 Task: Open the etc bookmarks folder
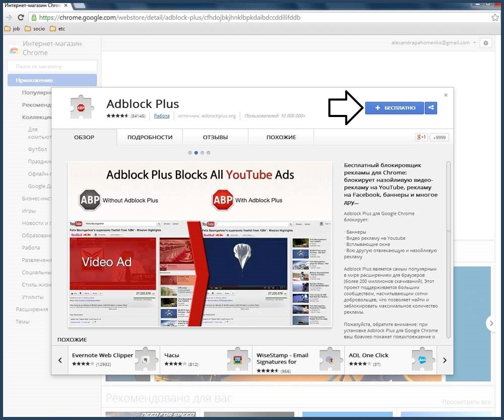pyautogui.click(x=57, y=29)
